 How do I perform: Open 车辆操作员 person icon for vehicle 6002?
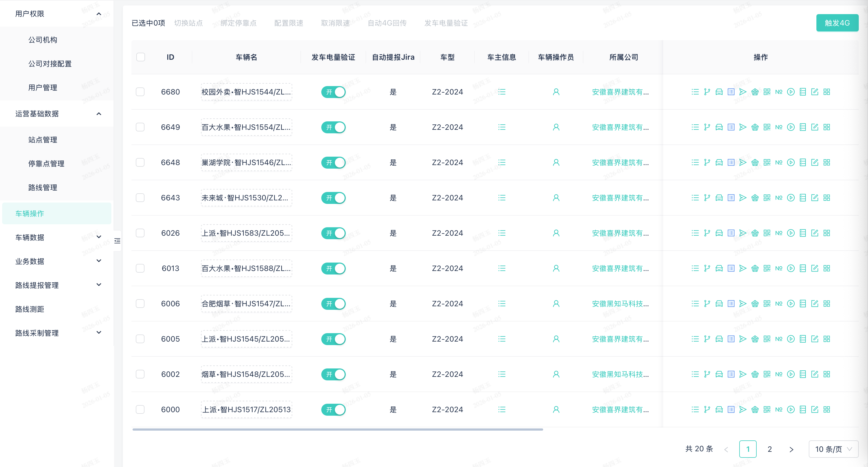tap(556, 374)
